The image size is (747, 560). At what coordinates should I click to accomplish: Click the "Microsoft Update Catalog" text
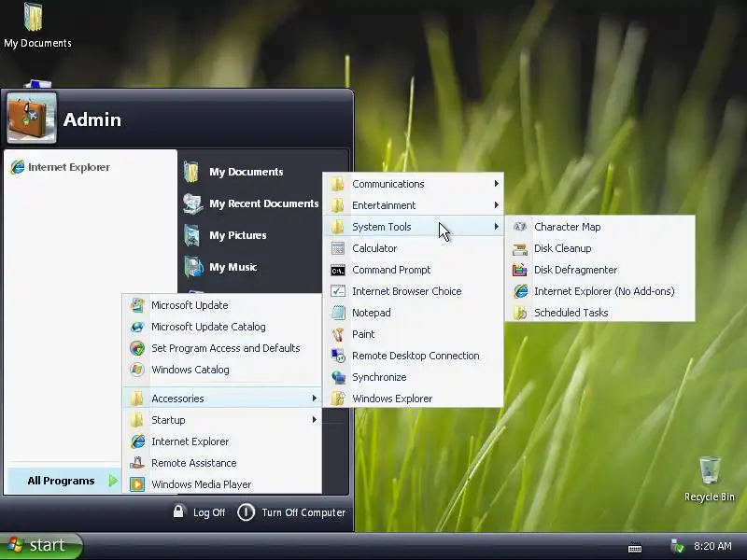click(208, 327)
